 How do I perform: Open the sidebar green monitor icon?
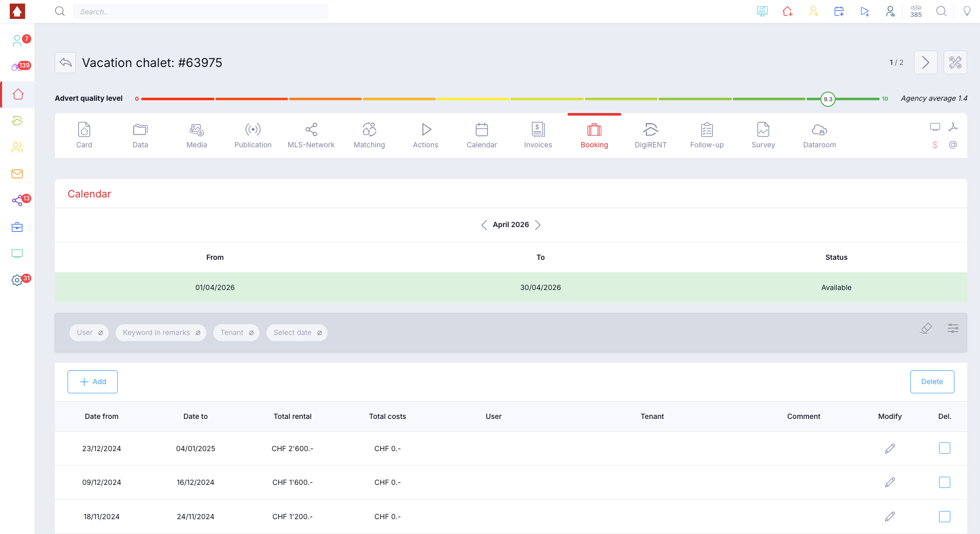pyautogui.click(x=17, y=254)
